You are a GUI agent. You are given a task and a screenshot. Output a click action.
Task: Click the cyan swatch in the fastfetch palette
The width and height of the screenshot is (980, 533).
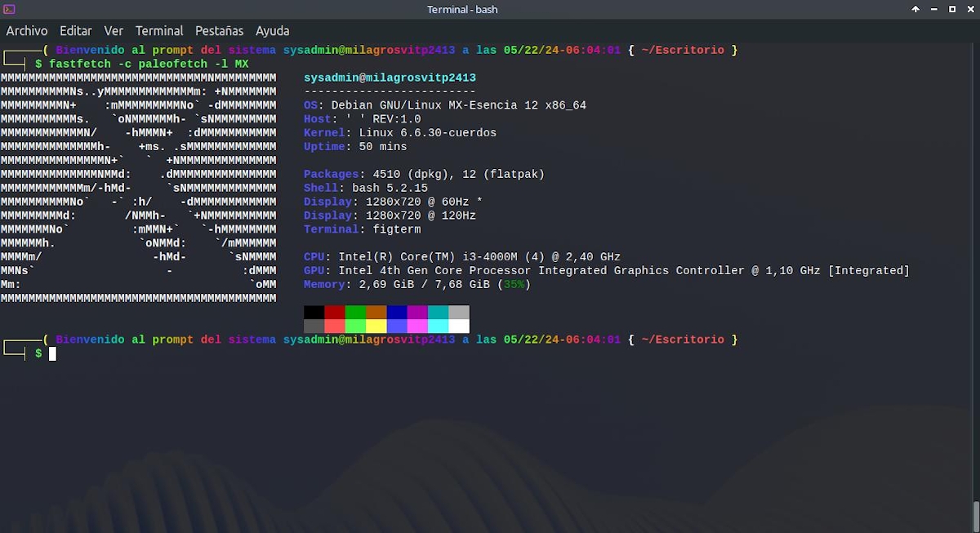(x=439, y=313)
